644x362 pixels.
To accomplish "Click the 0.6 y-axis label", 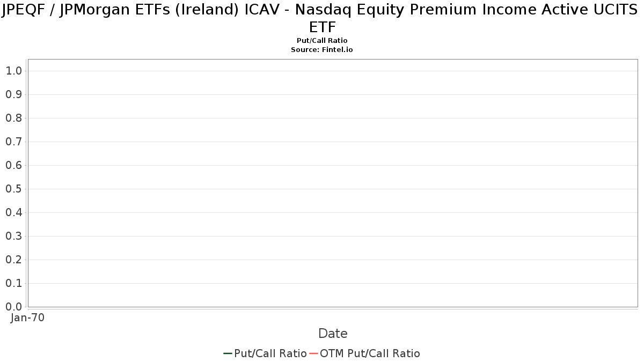I will 13,165.
